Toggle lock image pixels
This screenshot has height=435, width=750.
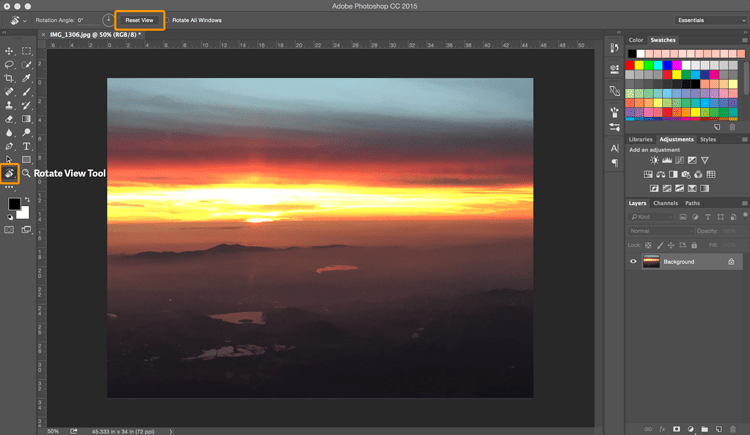pos(660,245)
